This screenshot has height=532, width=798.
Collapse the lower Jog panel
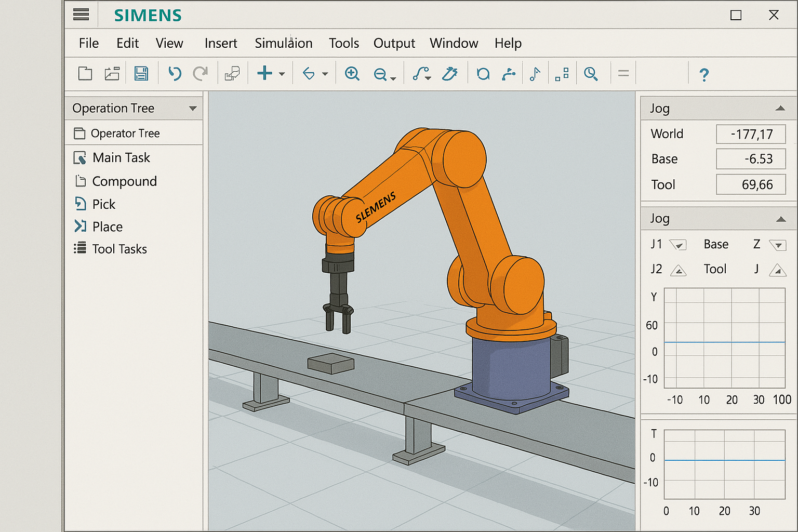[x=780, y=219]
